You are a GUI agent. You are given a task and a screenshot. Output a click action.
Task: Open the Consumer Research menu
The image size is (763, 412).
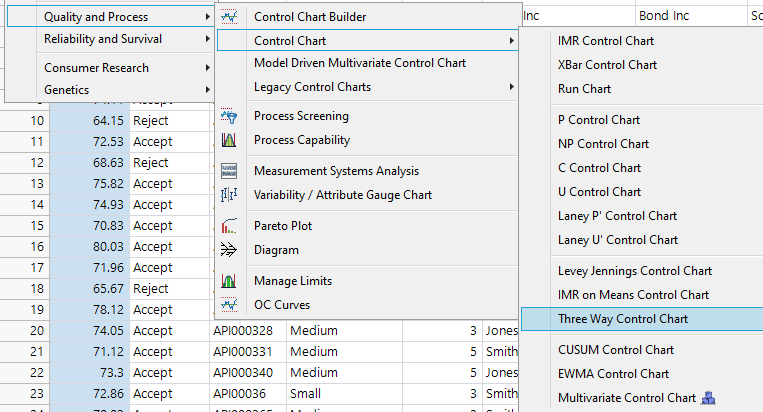point(96,68)
